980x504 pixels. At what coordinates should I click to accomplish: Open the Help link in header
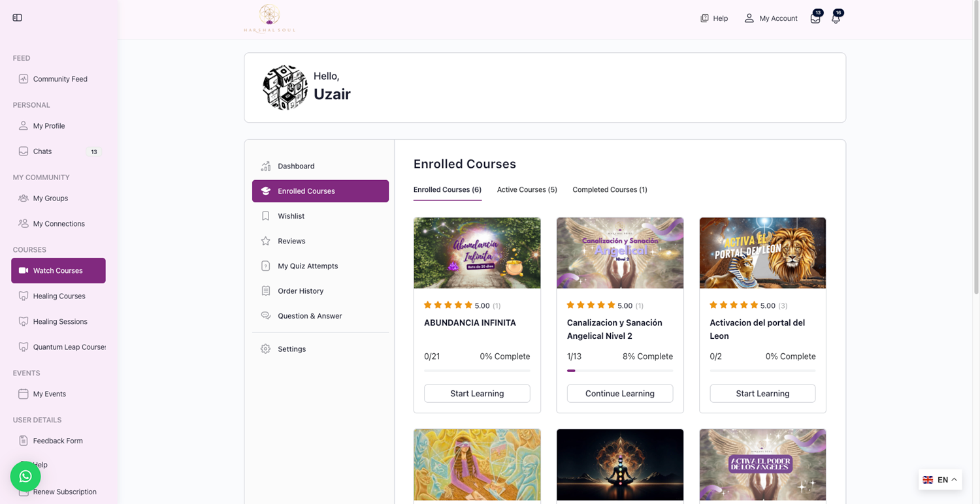[714, 18]
